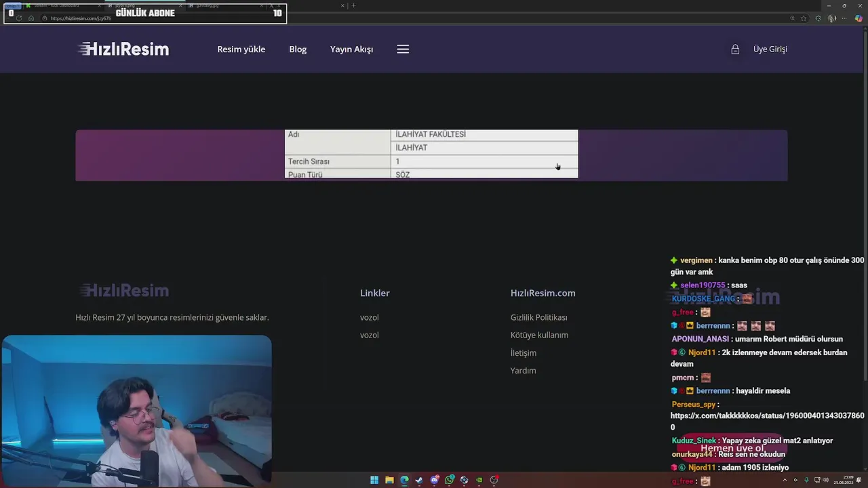The image size is (868, 488).
Task: Open the İletişim footer link
Action: (523, 352)
